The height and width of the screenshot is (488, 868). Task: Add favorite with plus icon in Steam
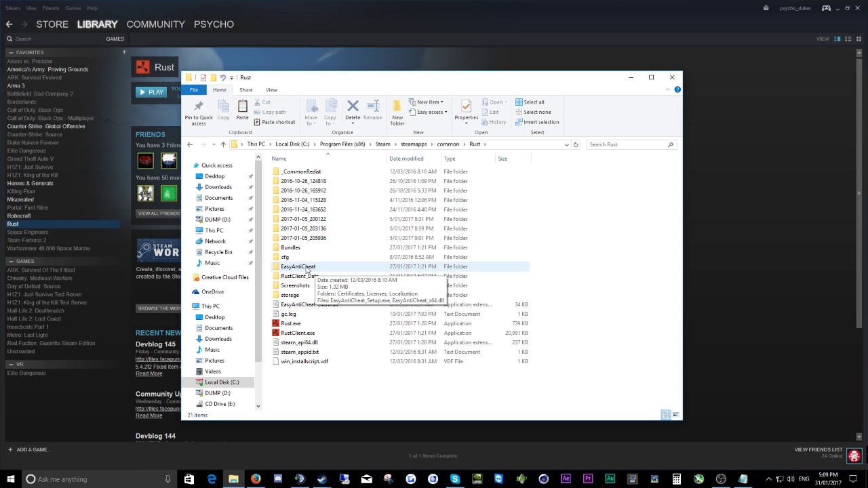pyautogui.click(x=124, y=52)
